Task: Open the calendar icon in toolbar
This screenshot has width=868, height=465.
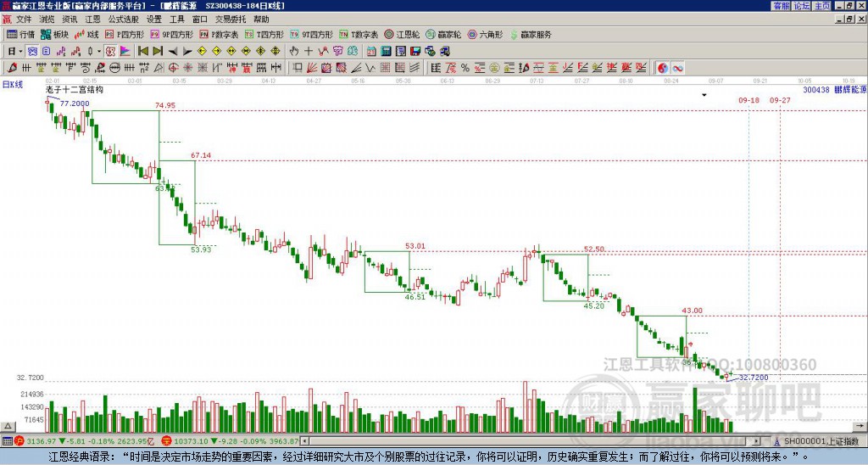Action: (x=371, y=51)
